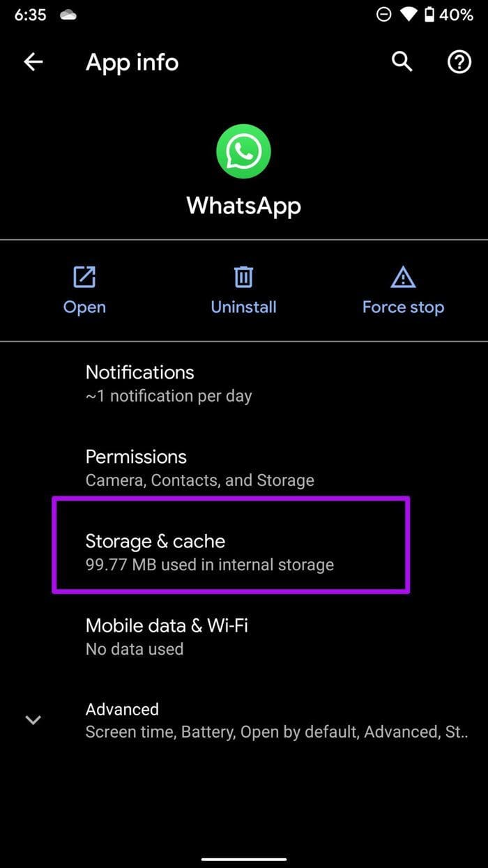This screenshot has height=868, width=488.
Task: Open the help question mark icon
Action: coord(459,62)
